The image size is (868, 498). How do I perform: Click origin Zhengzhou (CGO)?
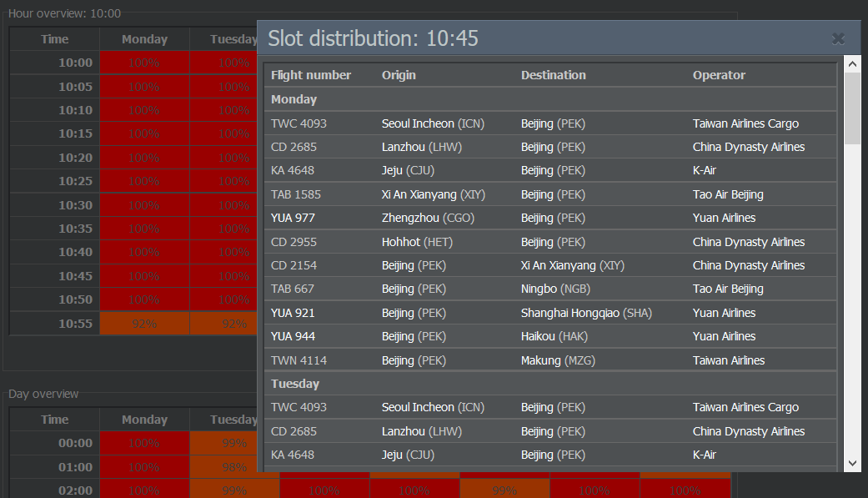tap(428, 219)
